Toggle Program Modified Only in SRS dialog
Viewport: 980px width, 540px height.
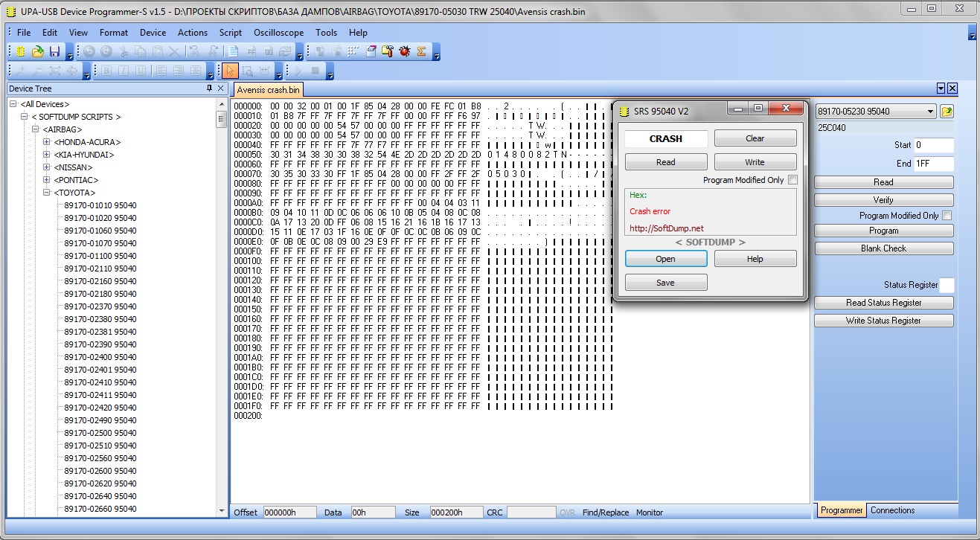pyautogui.click(x=792, y=180)
